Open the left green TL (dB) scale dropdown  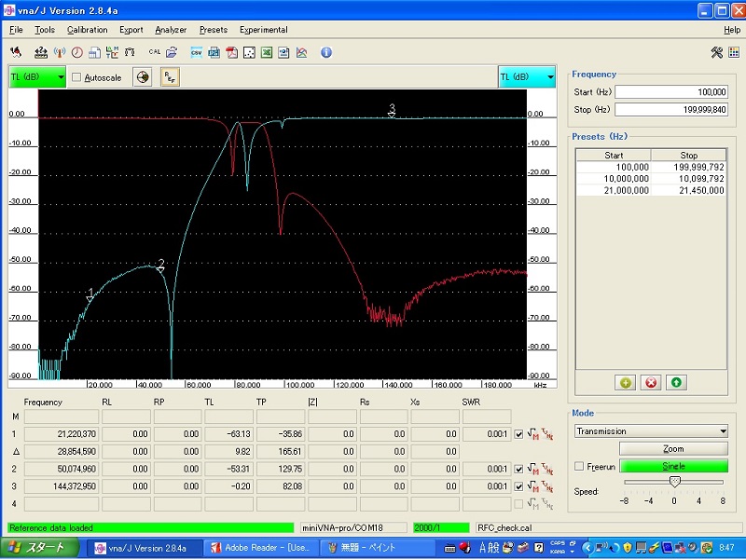(37, 77)
